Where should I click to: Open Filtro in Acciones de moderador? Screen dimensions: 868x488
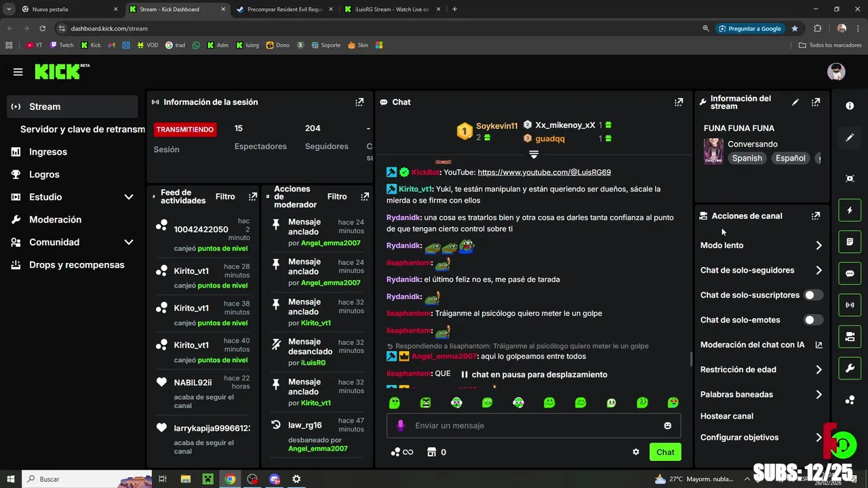point(337,197)
